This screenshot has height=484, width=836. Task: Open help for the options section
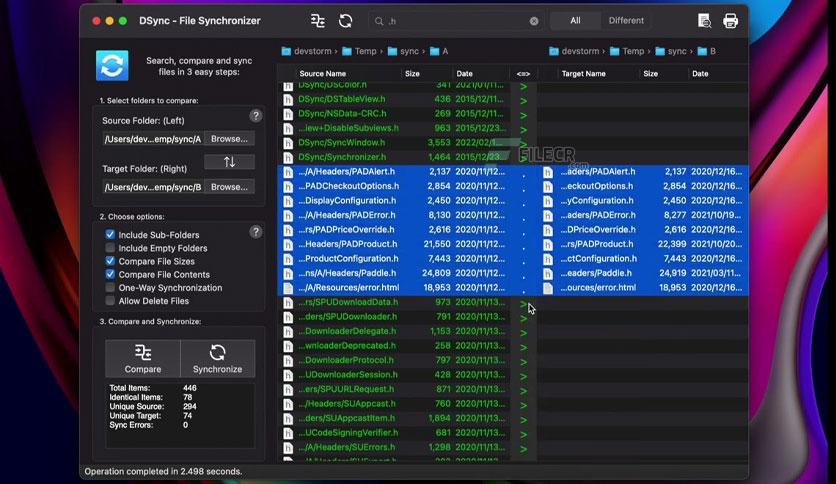click(256, 232)
